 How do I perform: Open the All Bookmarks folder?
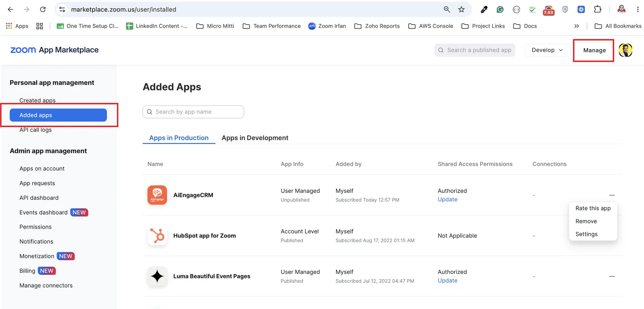tap(618, 26)
